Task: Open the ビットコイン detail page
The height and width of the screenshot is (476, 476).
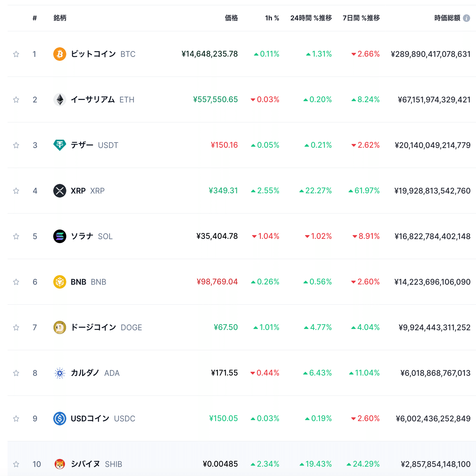Action: [x=93, y=54]
